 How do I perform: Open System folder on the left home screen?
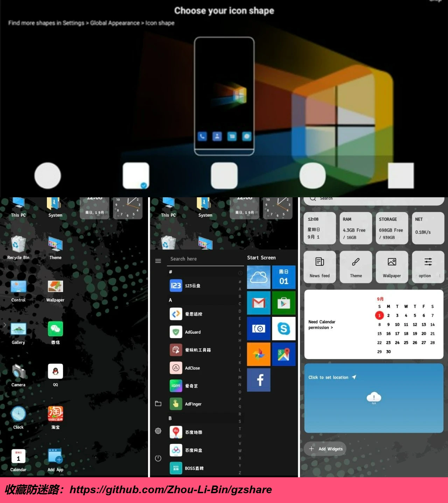[55, 208]
